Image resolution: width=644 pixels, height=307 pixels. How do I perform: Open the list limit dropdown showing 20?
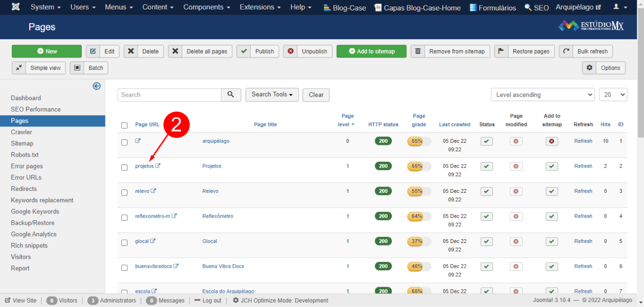click(x=613, y=95)
